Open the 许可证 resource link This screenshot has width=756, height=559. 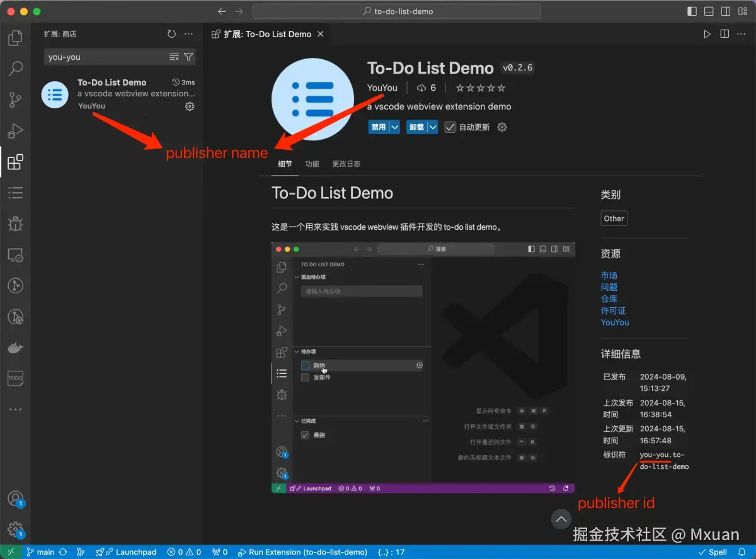click(613, 310)
